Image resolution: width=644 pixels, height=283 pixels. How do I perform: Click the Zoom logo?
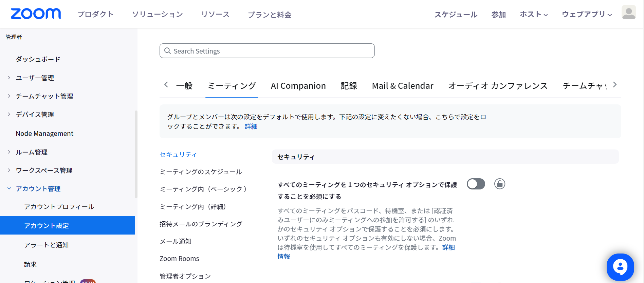pyautogui.click(x=36, y=14)
